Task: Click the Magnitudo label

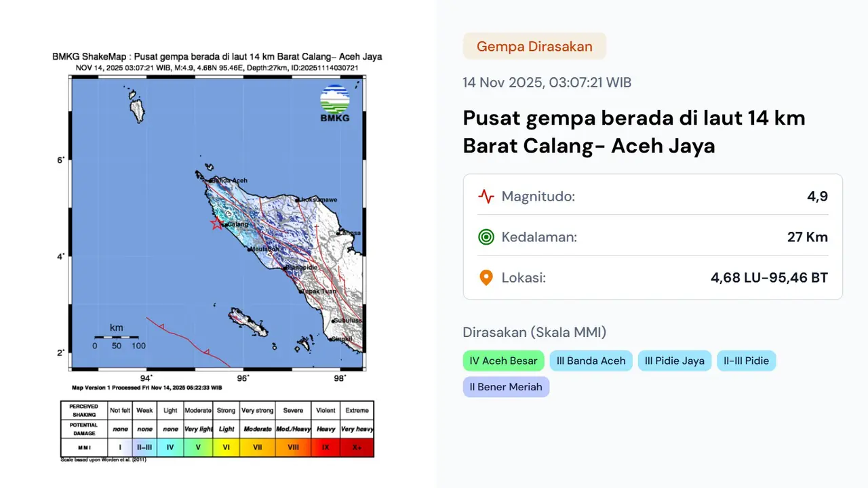Action: (x=538, y=197)
